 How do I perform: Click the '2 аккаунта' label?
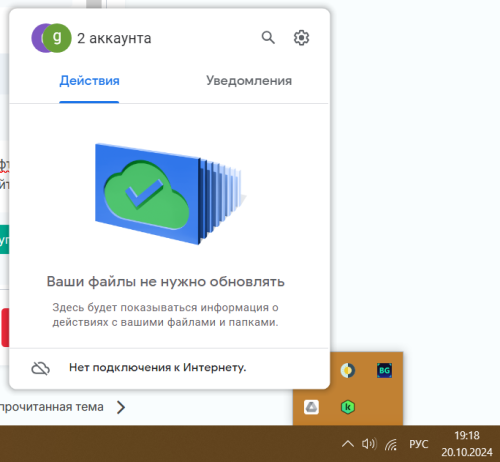tap(114, 38)
